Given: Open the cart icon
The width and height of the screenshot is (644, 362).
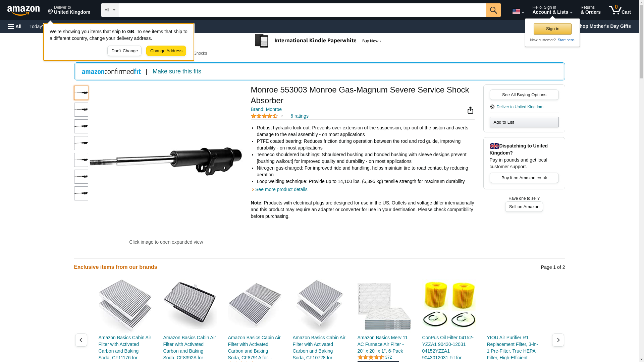Looking at the screenshot, I should pyautogui.click(x=620, y=10).
